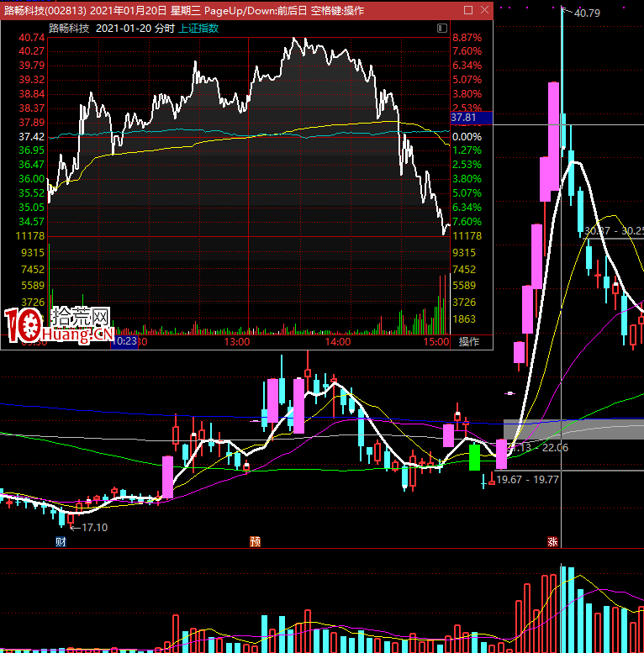This screenshot has width=644, height=653.
Task: Click the 13:00 label on intraday time axis
Action: point(237,342)
